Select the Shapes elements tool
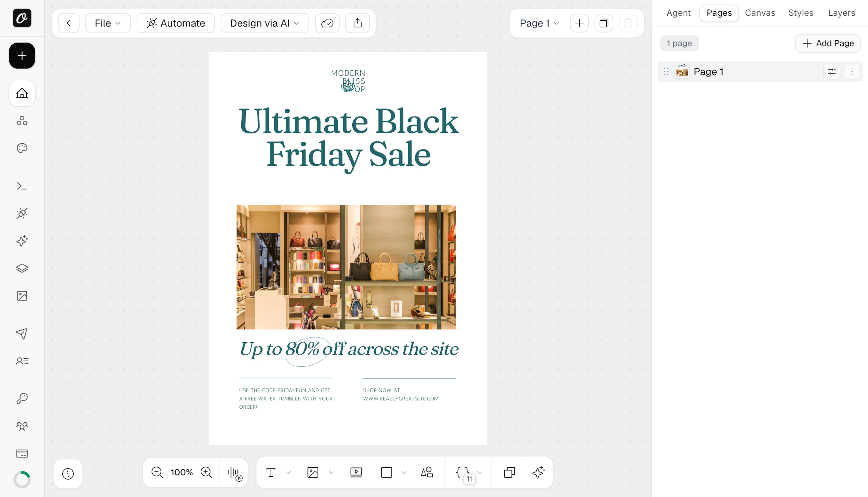The height and width of the screenshot is (497, 868). pyautogui.click(x=427, y=472)
